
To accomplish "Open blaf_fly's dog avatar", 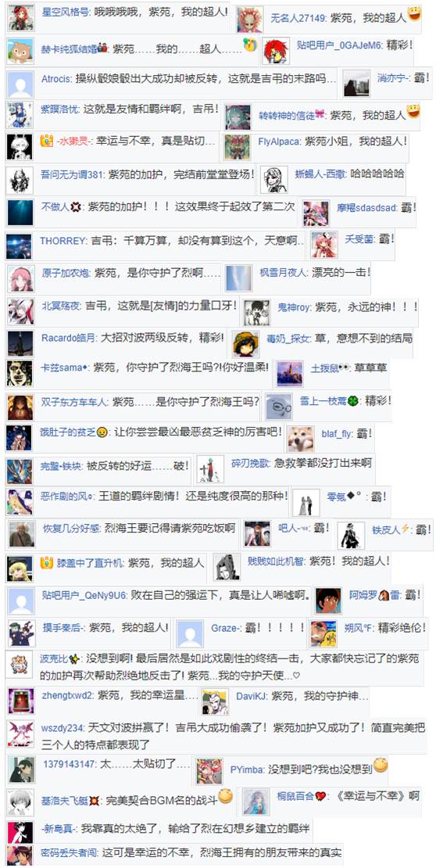I will [301, 439].
